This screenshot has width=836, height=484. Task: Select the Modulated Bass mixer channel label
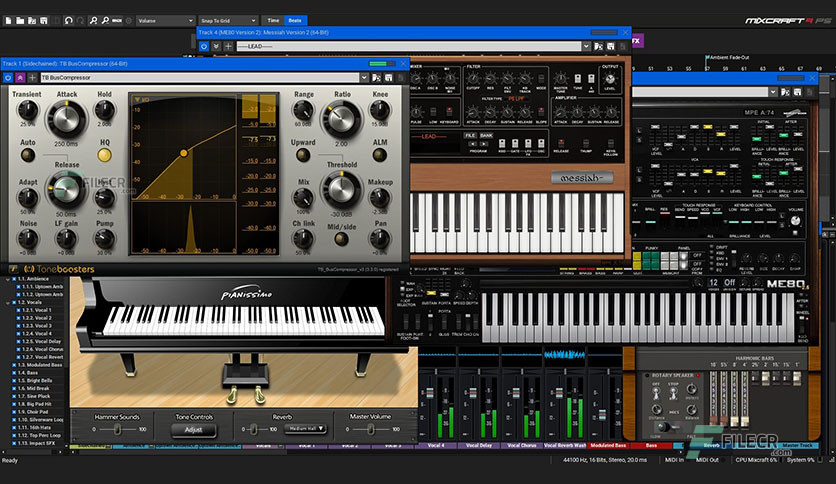tap(608, 445)
